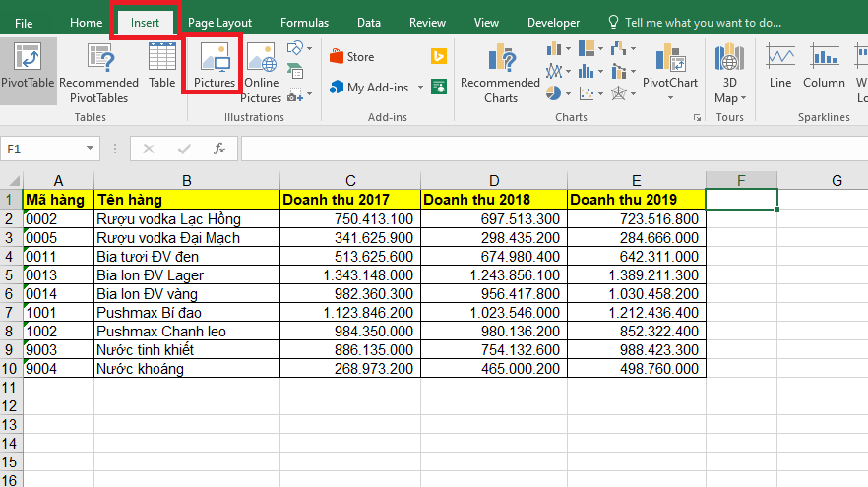868x487 pixels.
Task: Open the Charts dialog launcher
Action: (697, 117)
